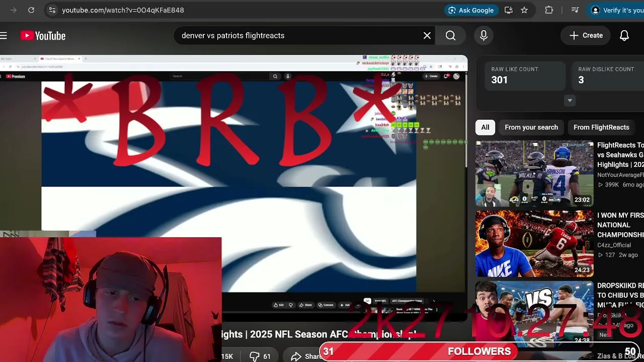Click the raw dislike count 3
This screenshot has width=644, height=362.
click(x=581, y=80)
